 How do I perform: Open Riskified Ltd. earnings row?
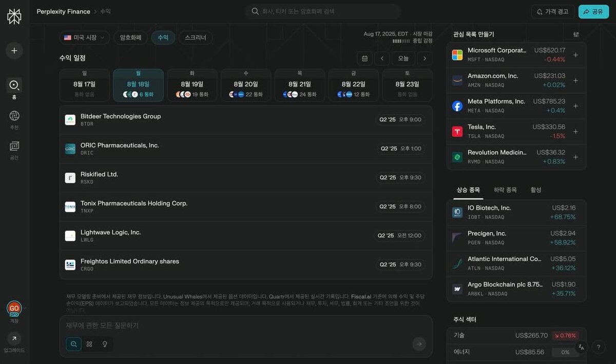(246, 178)
